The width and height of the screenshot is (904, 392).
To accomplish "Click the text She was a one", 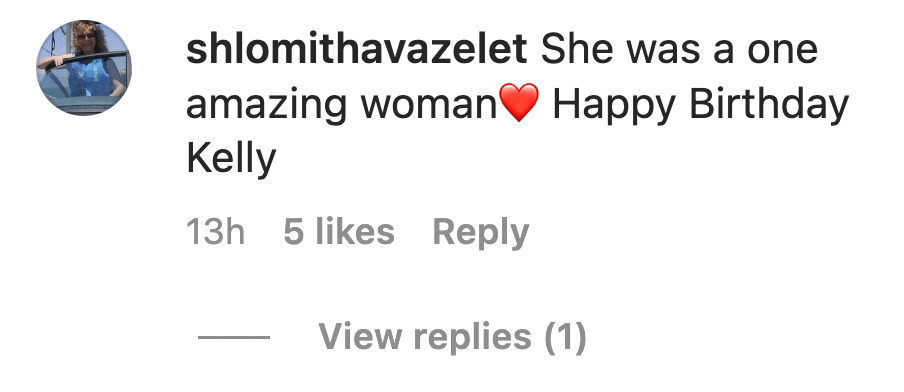I will click(x=679, y=49).
